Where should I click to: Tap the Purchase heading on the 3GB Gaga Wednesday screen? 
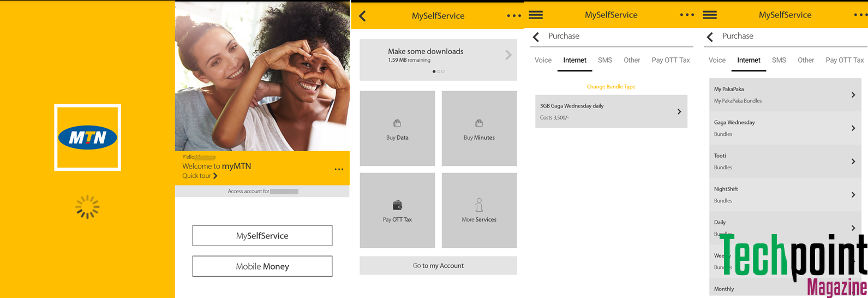coord(564,36)
